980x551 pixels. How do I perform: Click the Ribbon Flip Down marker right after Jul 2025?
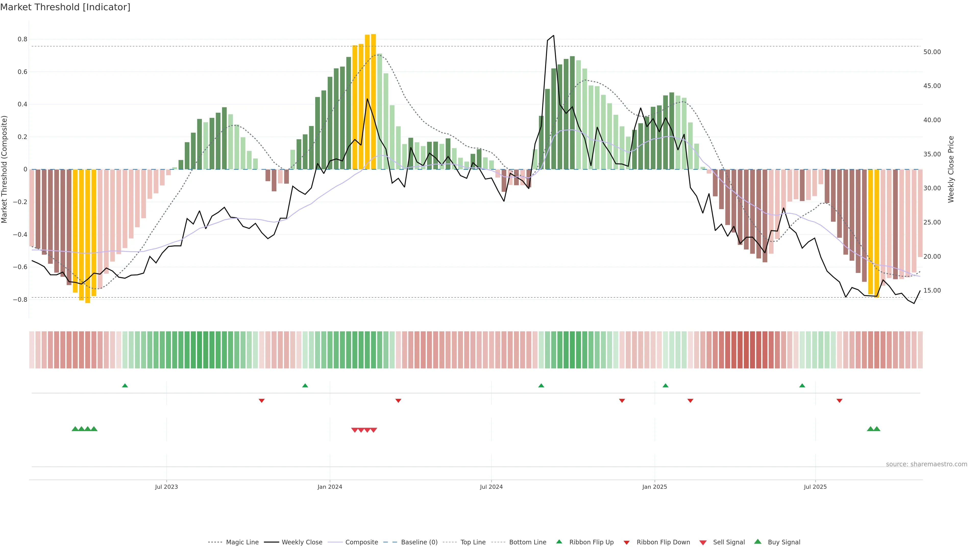click(840, 400)
